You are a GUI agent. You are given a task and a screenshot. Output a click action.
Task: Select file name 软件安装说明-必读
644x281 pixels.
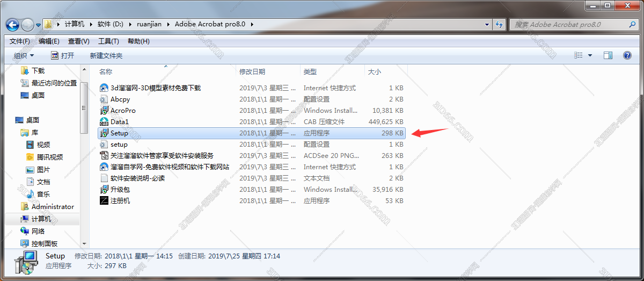137,178
